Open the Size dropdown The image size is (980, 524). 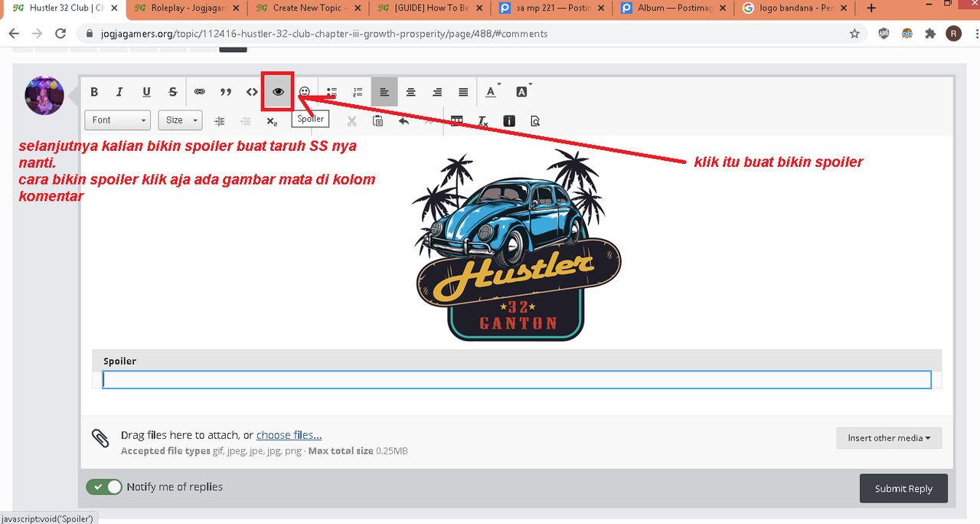(x=180, y=120)
